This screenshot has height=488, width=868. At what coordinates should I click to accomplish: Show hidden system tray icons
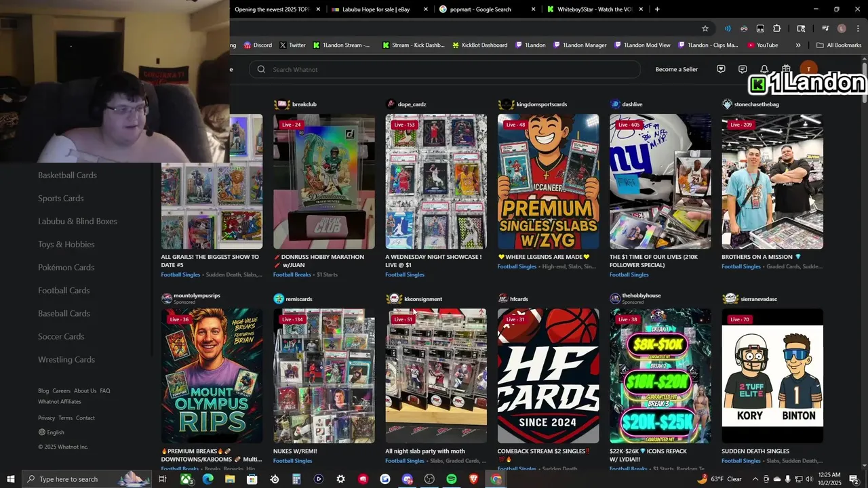(755, 479)
